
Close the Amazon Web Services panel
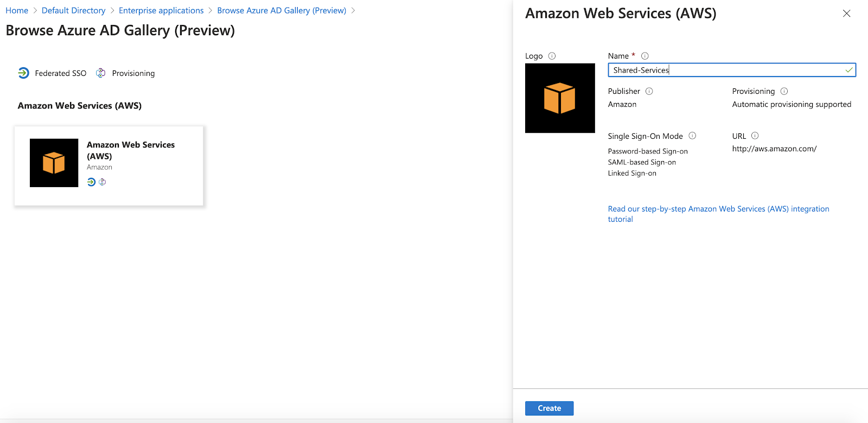click(846, 14)
